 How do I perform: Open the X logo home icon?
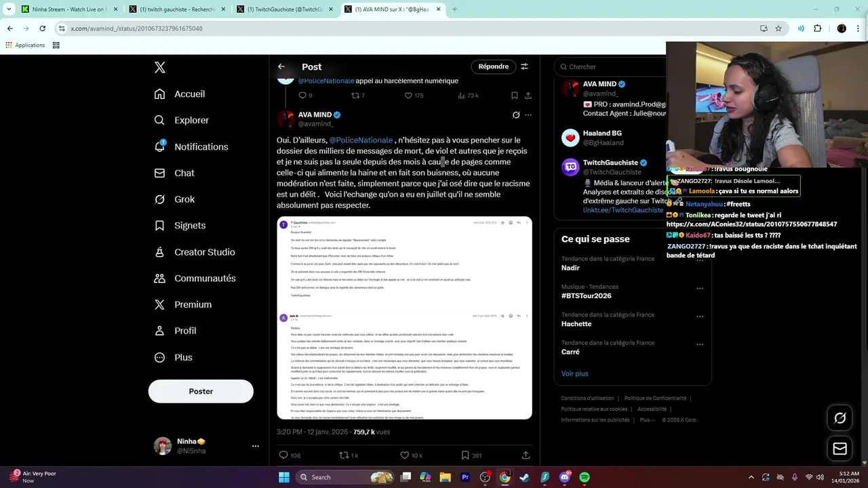pyautogui.click(x=160, y=67)
